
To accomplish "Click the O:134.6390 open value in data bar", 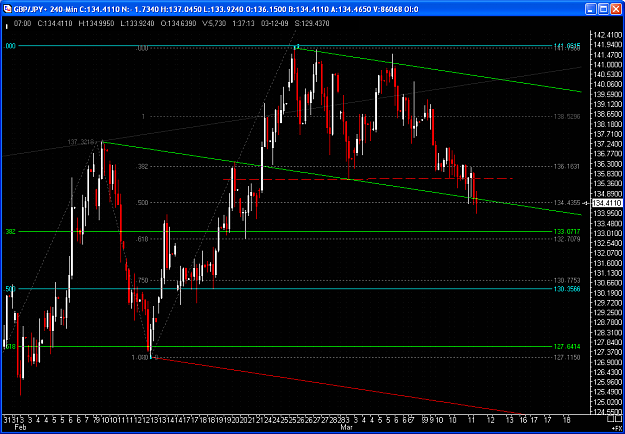I will [179, 24].
